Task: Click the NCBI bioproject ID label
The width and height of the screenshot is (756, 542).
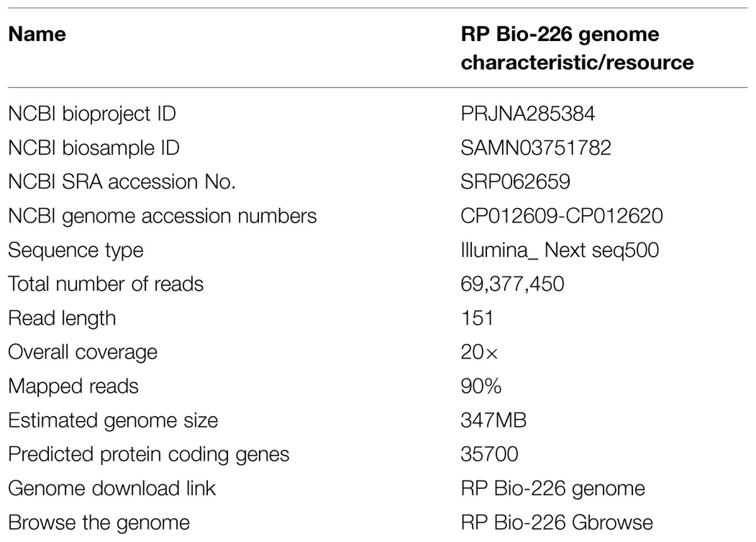Action: coord(92,114)
